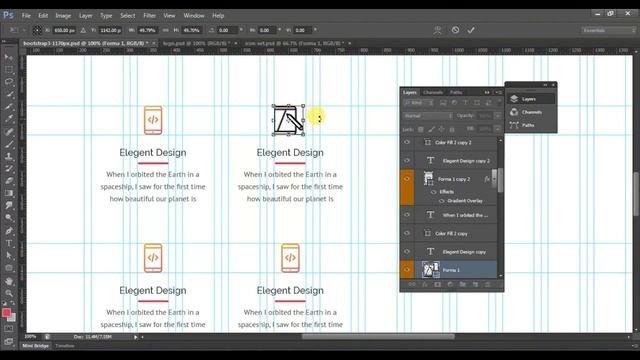The image size is (640, 360).
Task: Open the File menu
Action: (26, 16)
